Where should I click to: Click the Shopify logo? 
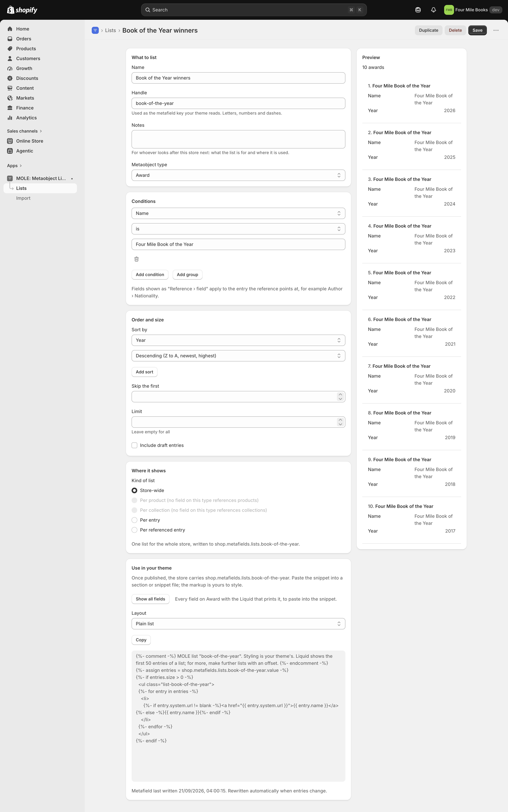point(22,10)
